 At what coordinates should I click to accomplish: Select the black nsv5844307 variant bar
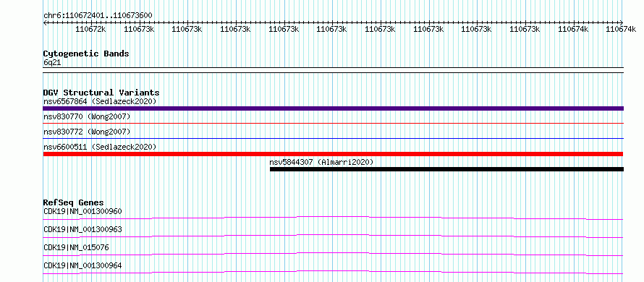[447, 169]
